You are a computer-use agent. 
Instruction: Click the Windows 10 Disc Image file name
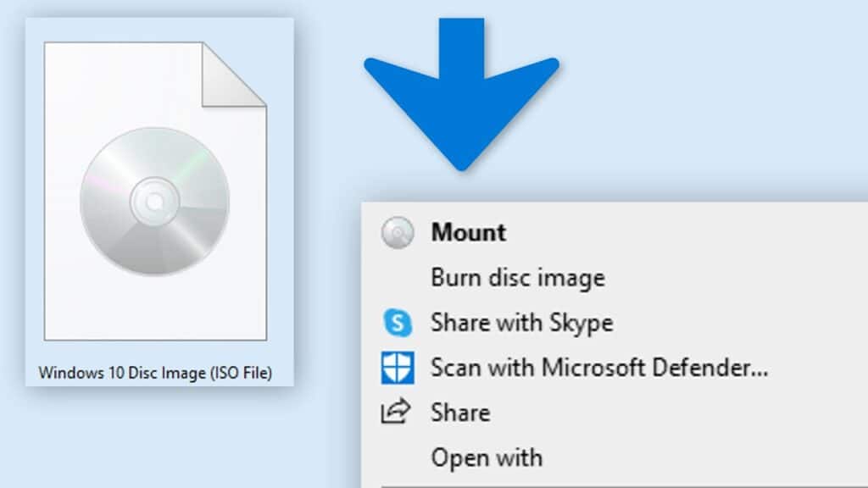point(156,373)
